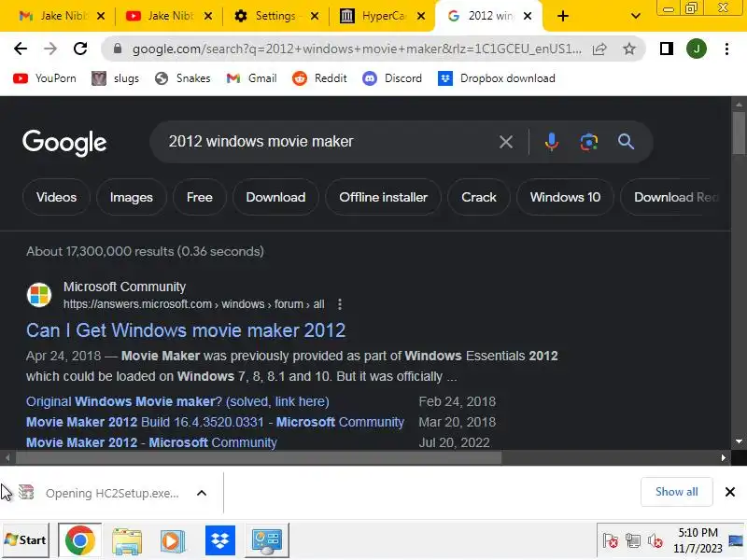Open Gmail bookmark
Image resolution: width=747 pixels, height=560 pixels.
(x=251, y=78)
